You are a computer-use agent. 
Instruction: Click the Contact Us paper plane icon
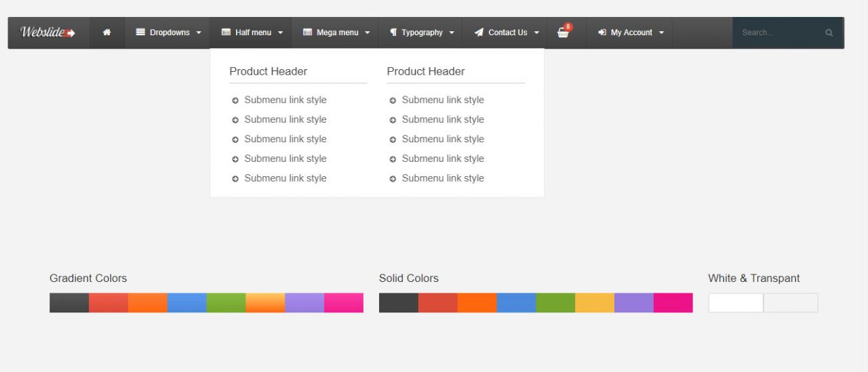tap(479, 33)
